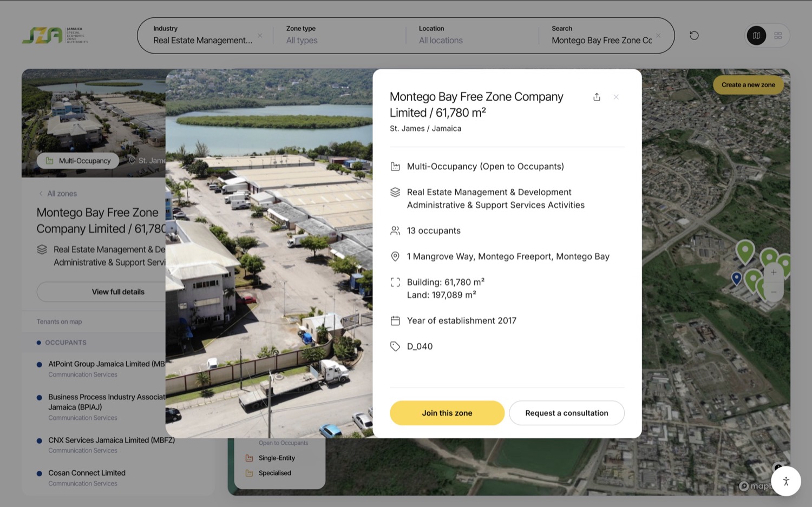The image size is (812, 507).
Task: Open the accessibility options button
Action: [x=786, y=481]
